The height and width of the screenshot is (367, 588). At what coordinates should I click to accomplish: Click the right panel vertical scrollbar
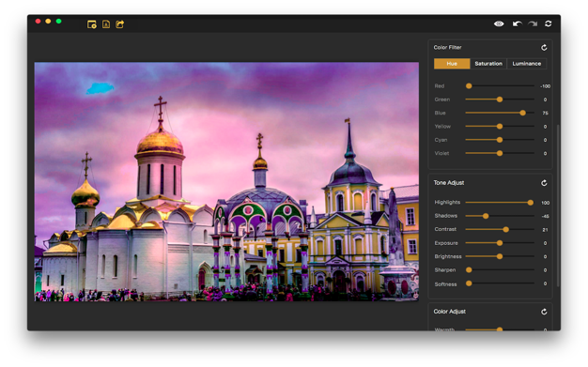tap(558, 206)
